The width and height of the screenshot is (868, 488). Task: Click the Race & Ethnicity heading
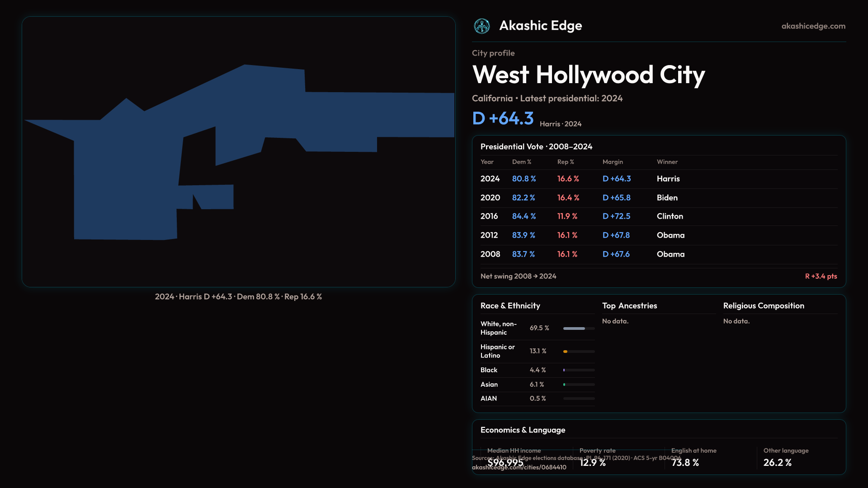pyautogui.click(x=510, y=306)
